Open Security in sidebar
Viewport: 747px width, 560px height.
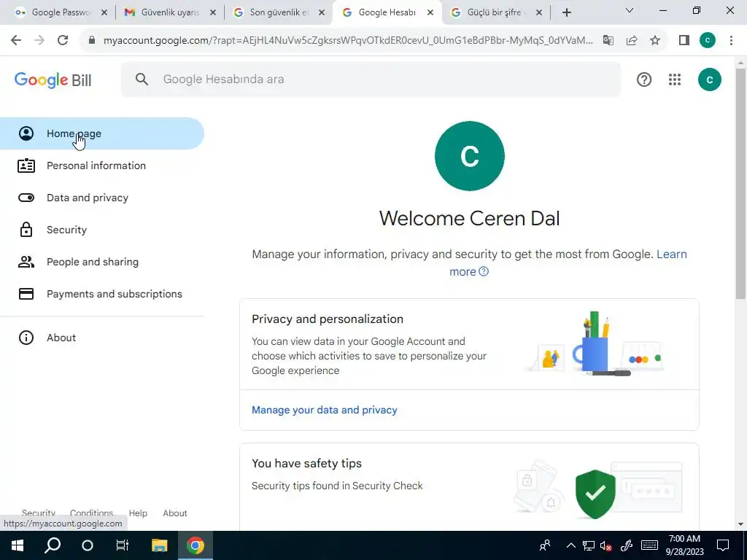pyautogui.click(x=102, y=230)
